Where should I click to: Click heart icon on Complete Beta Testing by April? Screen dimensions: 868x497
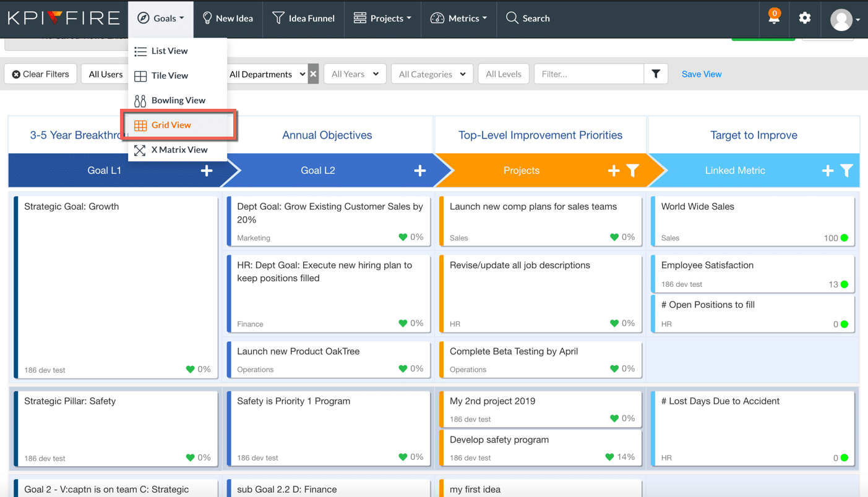614,368
